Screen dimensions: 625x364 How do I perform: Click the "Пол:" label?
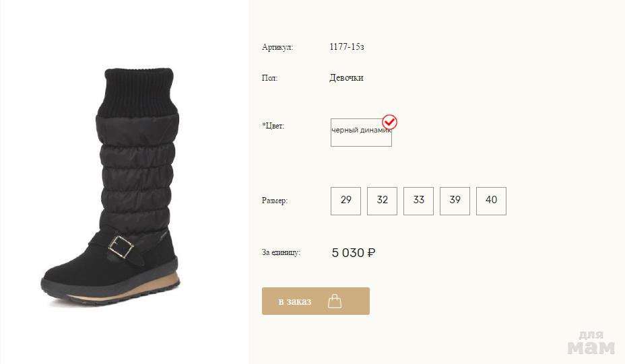(x=269, y=78)
